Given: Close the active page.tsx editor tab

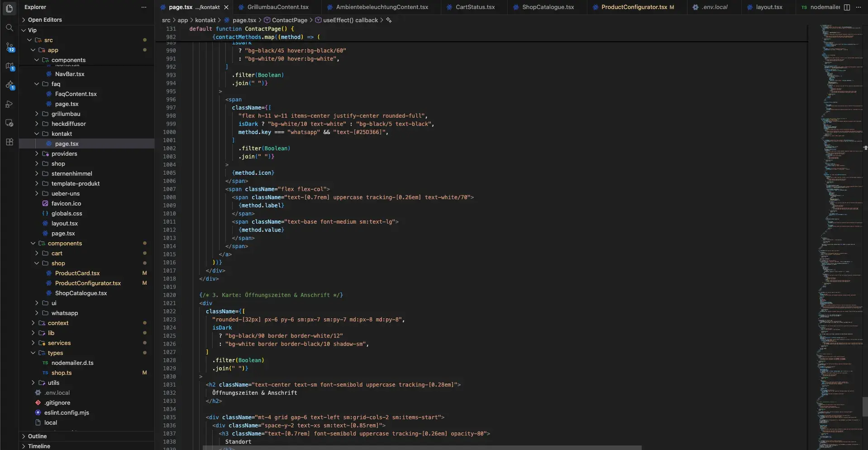Looking at the screenshot, I should pos(226,7).
